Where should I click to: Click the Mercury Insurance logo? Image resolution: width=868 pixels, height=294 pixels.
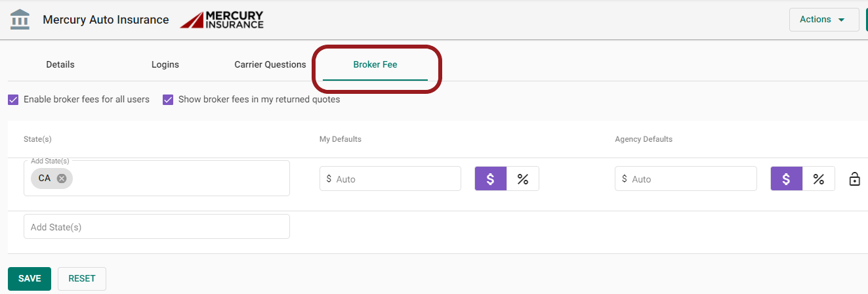point(222,20)
